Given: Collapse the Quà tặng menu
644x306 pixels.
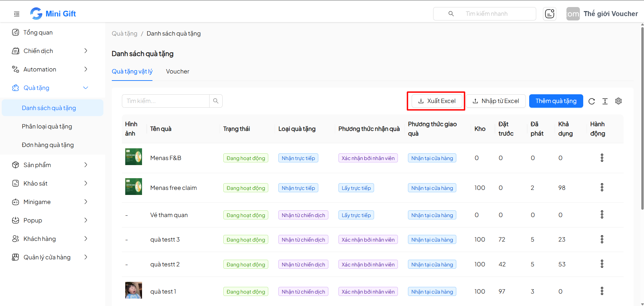Looking at the screenshot, I should (x=52, y=88).
